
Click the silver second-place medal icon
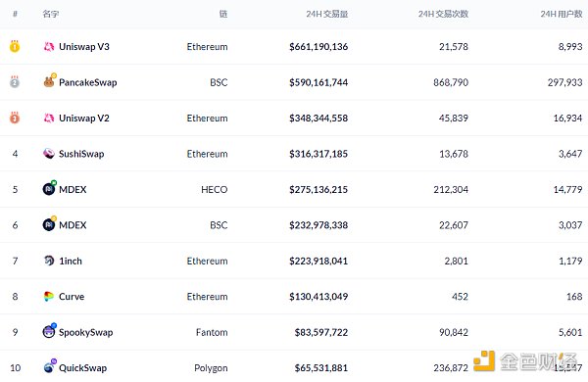coord(15,81)
